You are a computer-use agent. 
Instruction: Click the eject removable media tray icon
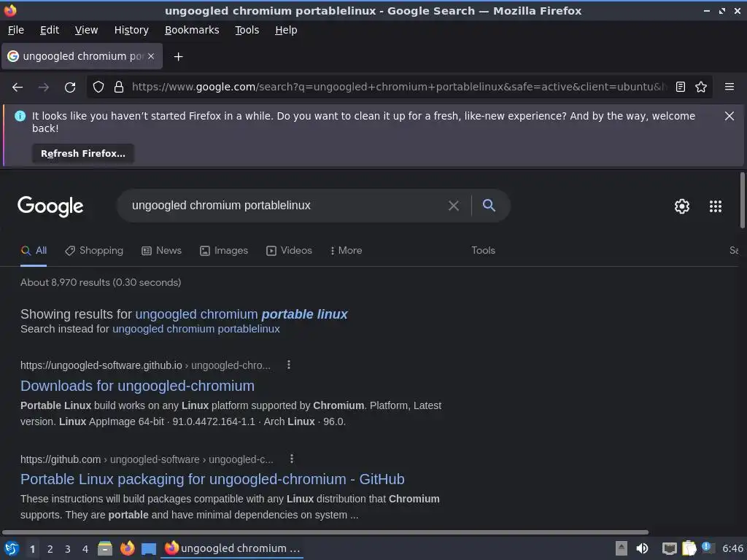click(x=621, y=548)
